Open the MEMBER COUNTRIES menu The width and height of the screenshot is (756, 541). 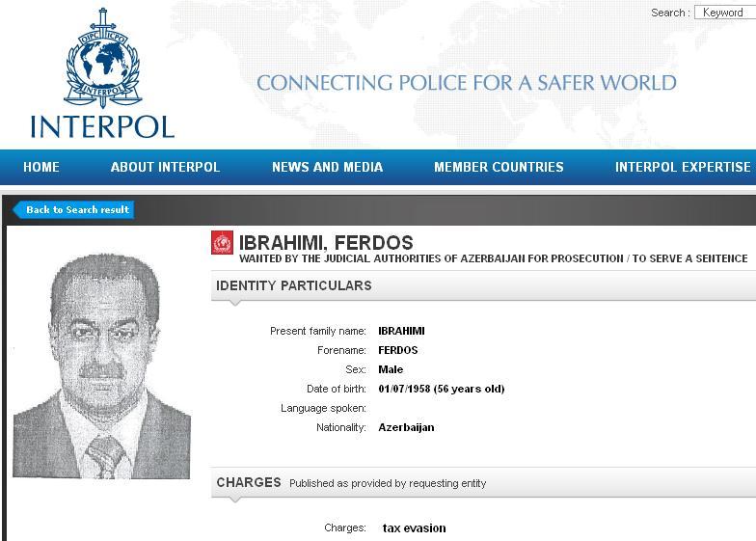click(499, 167)
